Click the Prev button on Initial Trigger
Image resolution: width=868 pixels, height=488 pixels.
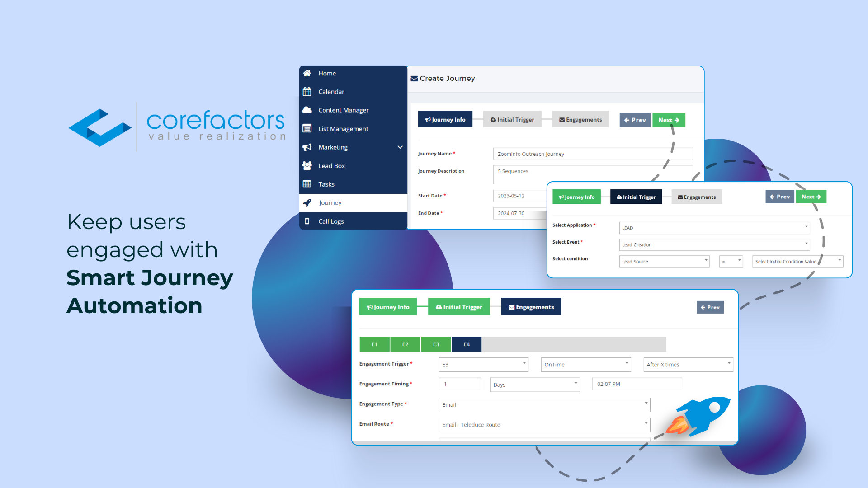[x=779, y=196]
